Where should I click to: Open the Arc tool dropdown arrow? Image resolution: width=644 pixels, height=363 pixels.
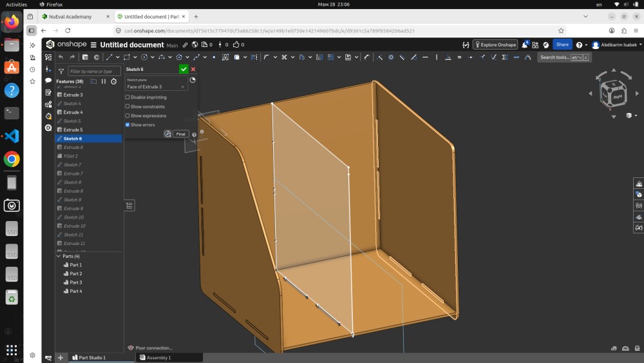pos(170,57)
